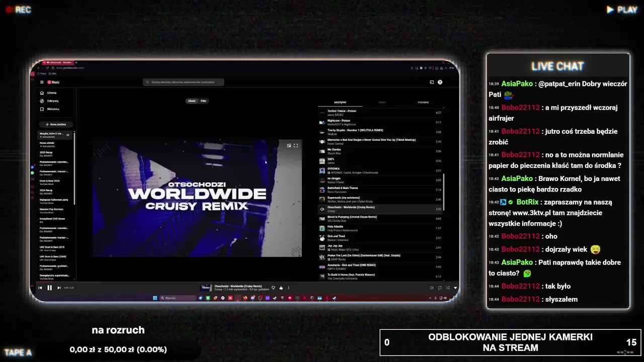Click the search field in YouTube Music
This screenshot has width=644, height=362.
[183, 82]
